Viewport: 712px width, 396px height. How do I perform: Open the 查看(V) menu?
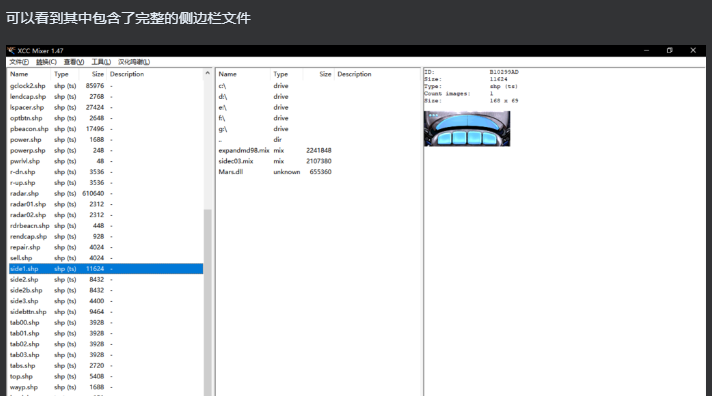pos(74,62)
